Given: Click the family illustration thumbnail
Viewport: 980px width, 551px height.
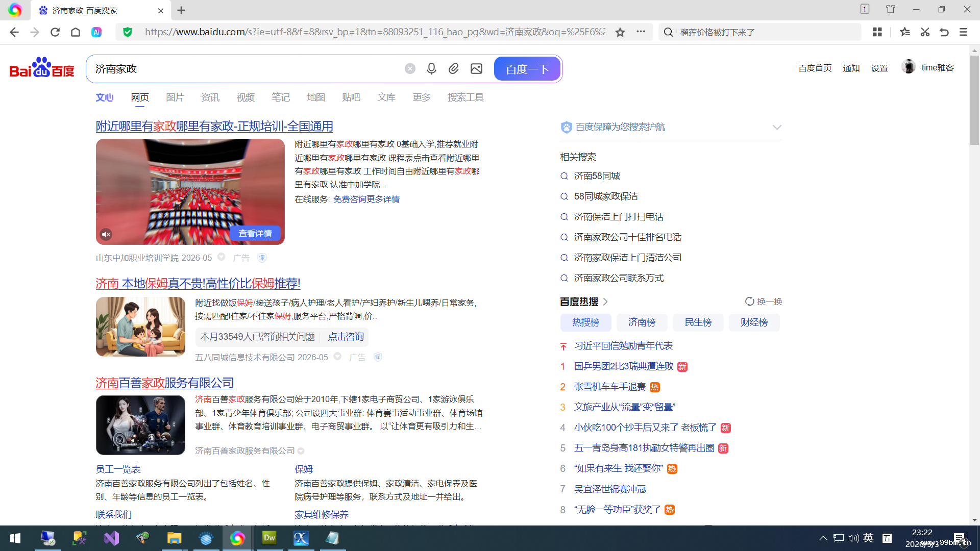Looking at the screenshot, I should (x=140, y=327).
